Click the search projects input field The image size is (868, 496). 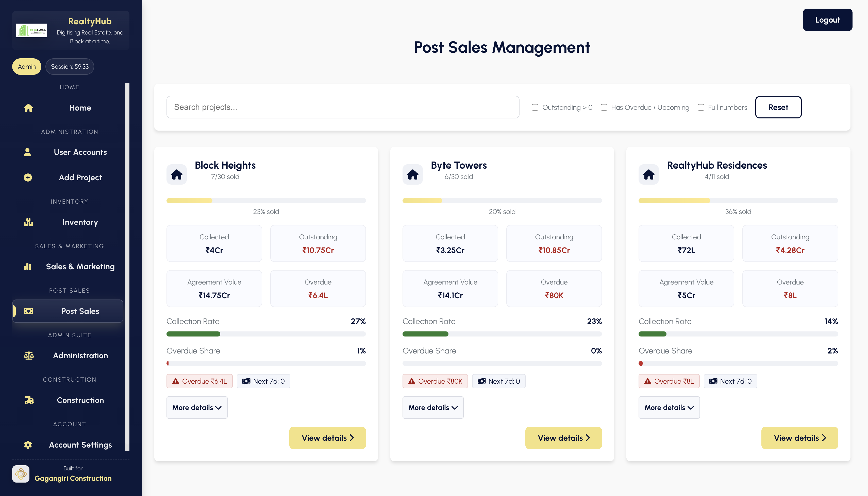(342, 107)
